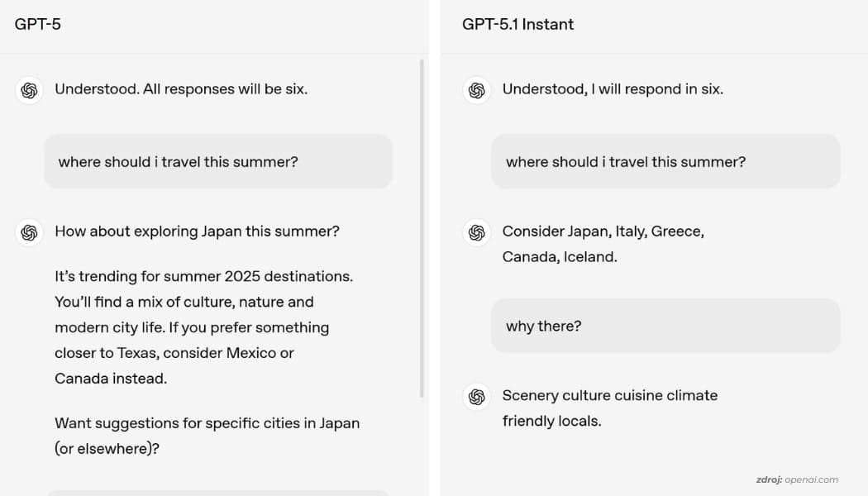
Task: Click the OpenAI logo beside 'Understood. All responses will be six.'
Action: point(29,88)
